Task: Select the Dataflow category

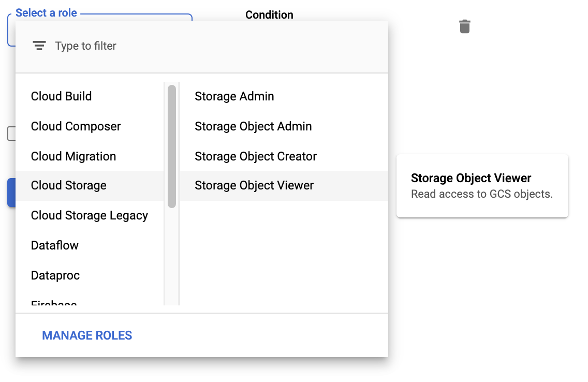Action: click(x=55, y=245)
